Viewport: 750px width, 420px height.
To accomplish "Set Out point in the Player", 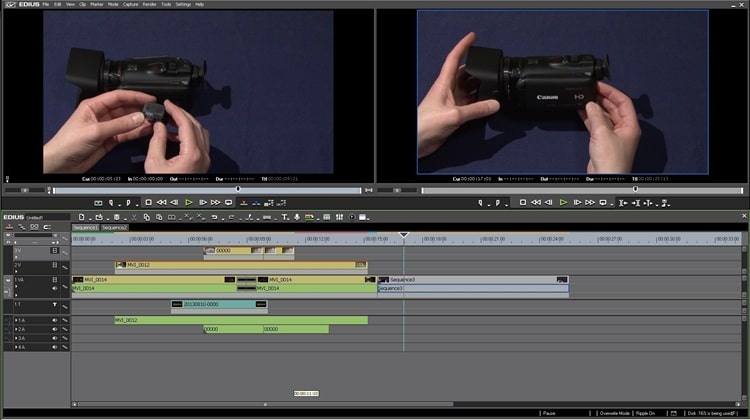I will pyautogui.click(x=128, y=203).
